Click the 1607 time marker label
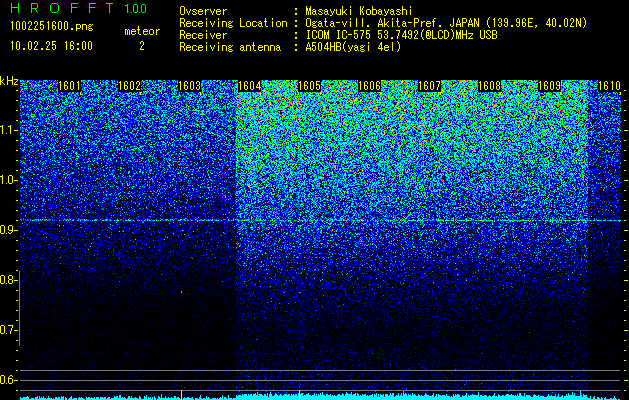 (430, 86)
